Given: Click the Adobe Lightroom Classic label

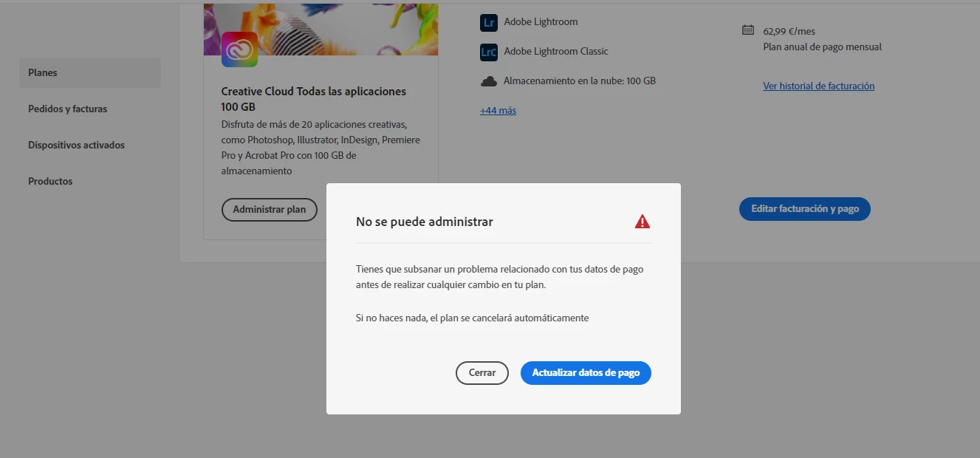Looking at the screenshot, I should click(556, 52).
